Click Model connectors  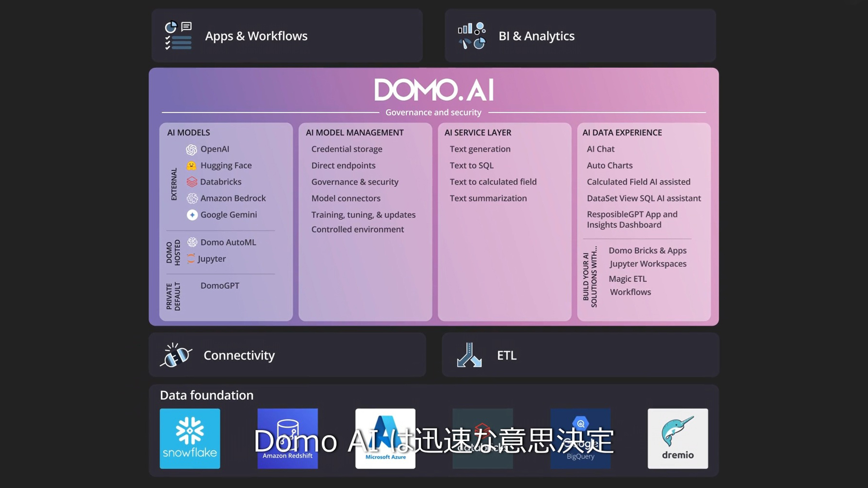[346, 198]
